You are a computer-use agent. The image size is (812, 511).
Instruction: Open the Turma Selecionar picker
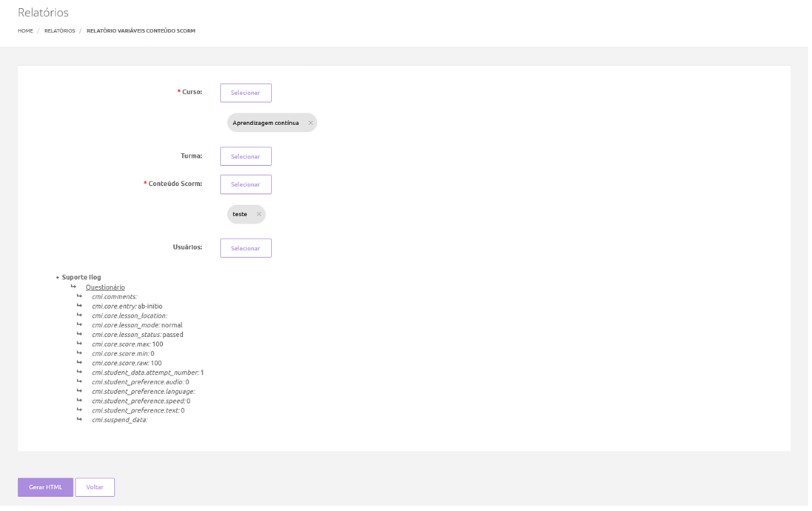pos(245,156)
